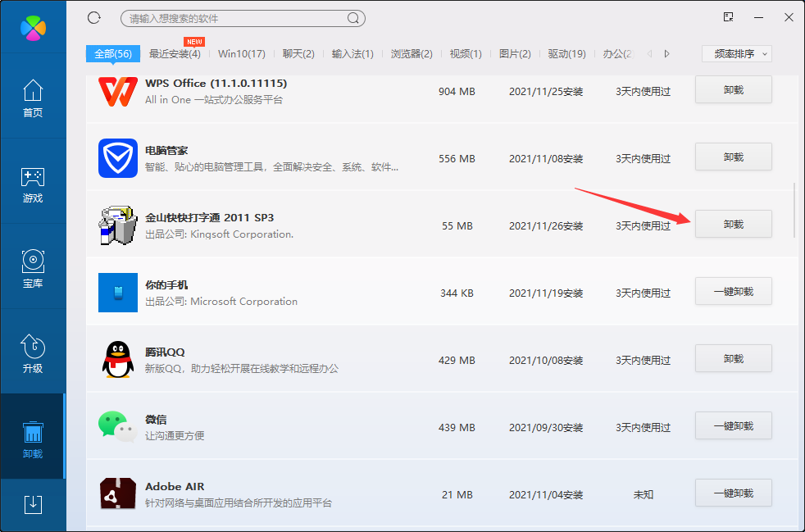Click the 金山快快打字通 app icon
The image size is (805, 532).
(118, 225)
